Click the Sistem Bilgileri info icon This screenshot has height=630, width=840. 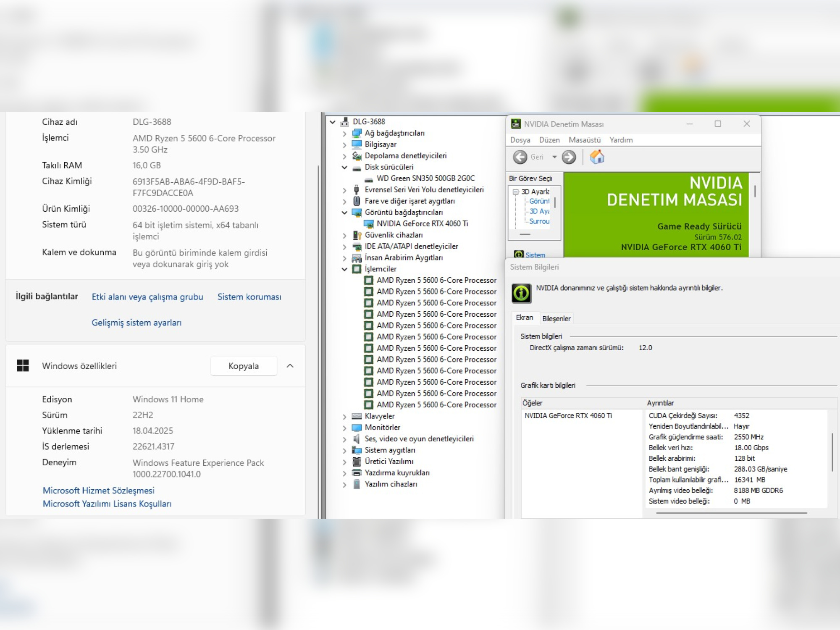(x=521, y=293)
